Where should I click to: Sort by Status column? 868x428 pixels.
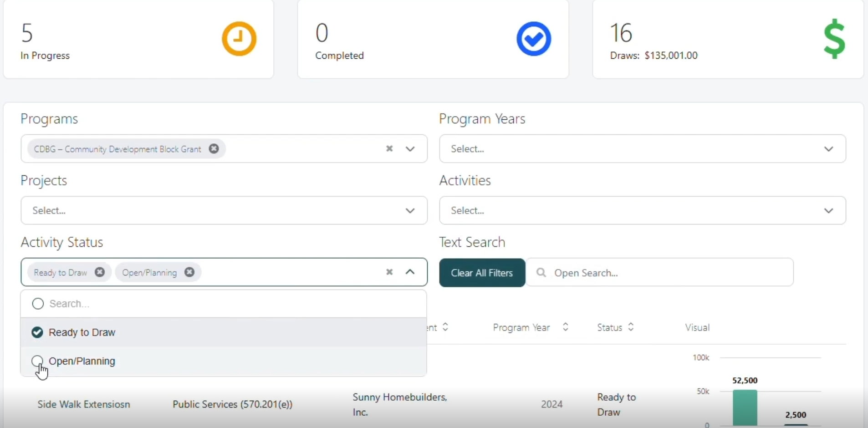click(x=631, y=327)
